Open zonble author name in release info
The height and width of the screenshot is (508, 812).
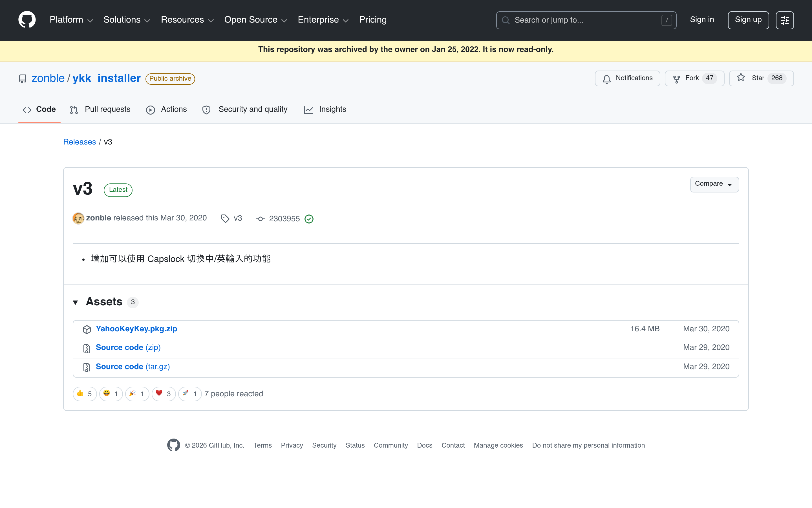(x=98, y=218)
